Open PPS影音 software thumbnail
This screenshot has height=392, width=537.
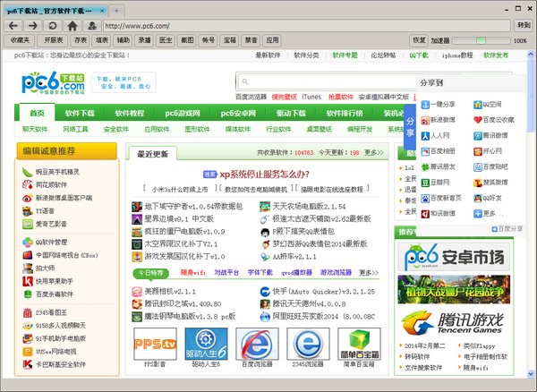[x=155, y=346]
